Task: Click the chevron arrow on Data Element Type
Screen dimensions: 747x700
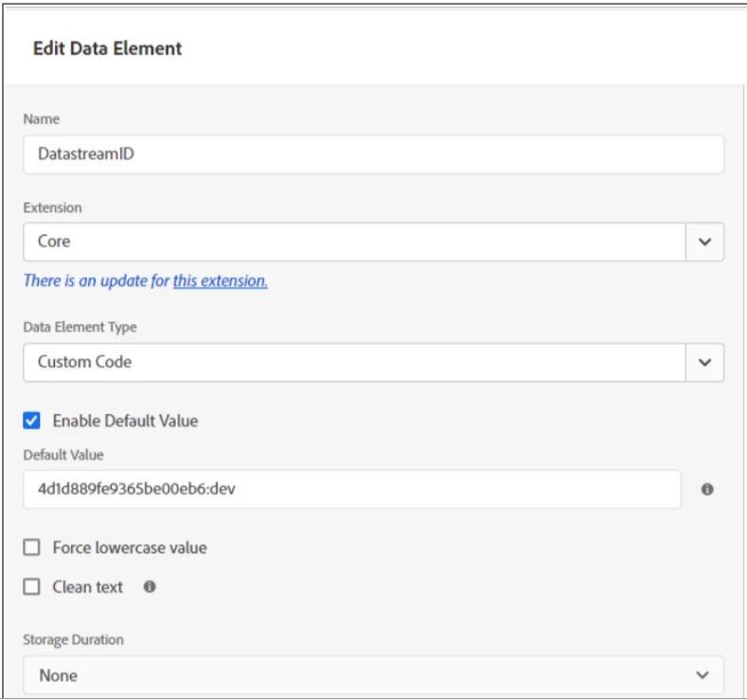Action: [704, 362]
